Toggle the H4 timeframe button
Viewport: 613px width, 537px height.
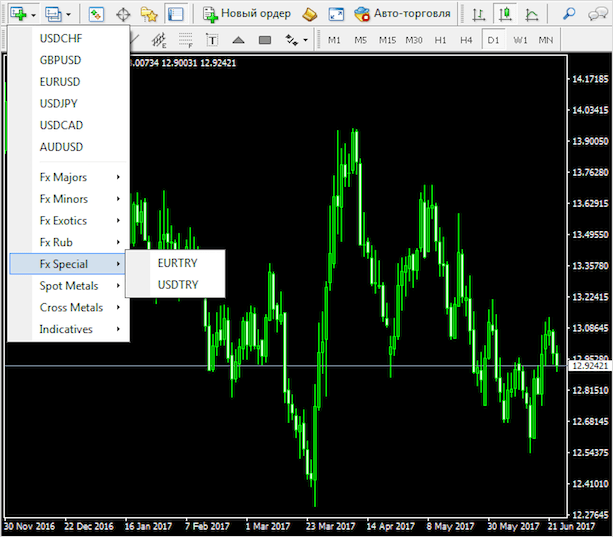coord(466,40)
